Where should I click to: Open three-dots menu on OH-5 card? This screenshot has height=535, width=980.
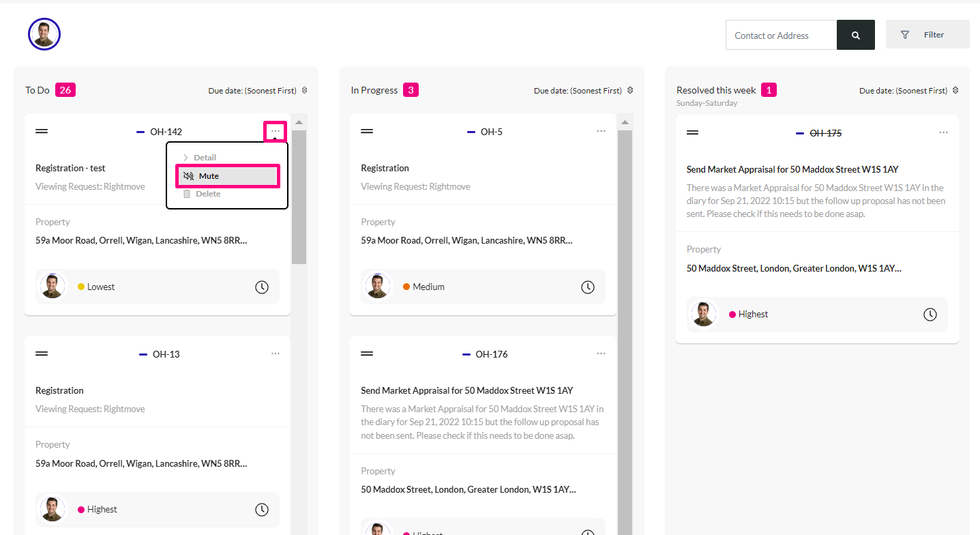click(601, 131)
